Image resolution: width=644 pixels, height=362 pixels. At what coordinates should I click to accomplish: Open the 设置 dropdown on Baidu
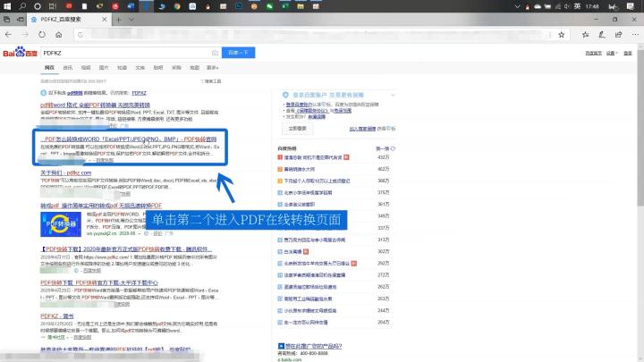(612, 54)
